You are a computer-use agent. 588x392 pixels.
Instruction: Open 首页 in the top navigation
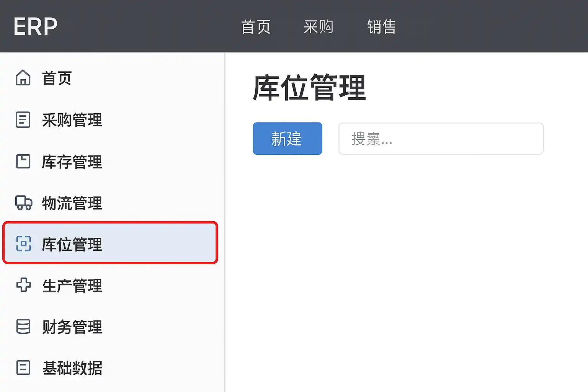[x=256, y=27]
